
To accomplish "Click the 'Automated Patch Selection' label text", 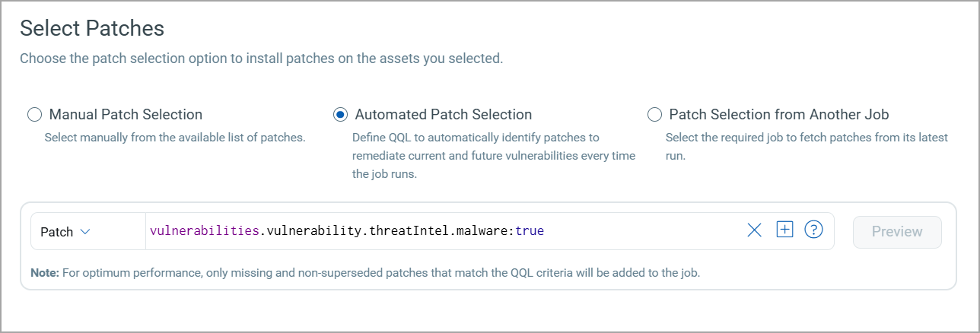I will point(443,115).
